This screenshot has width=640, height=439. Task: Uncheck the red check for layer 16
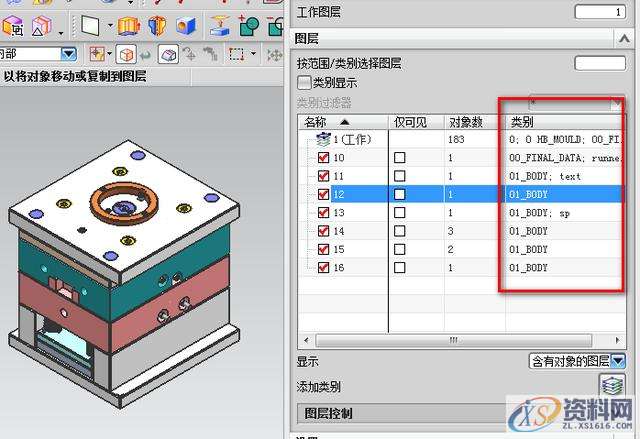[x=323, y=268]
